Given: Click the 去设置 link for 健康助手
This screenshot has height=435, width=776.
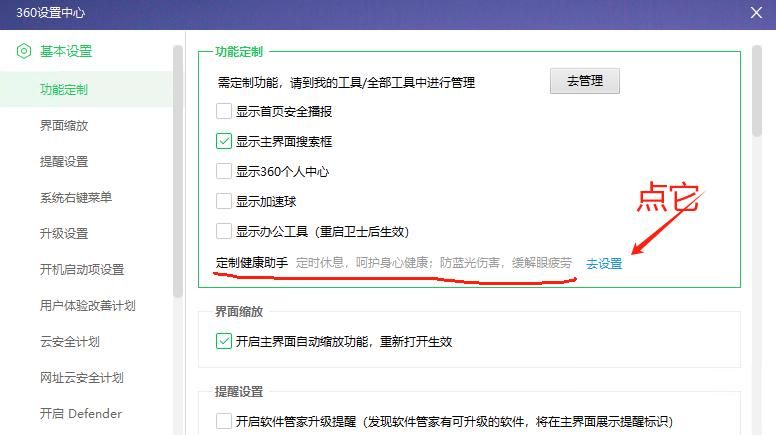Looking at the screenshot, I should click(604, 264).
